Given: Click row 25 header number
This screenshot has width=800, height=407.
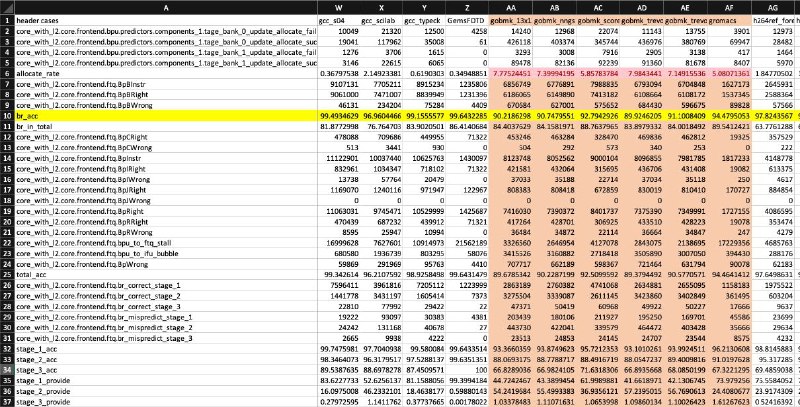Looking at the screenshot, I should [6, 273].
